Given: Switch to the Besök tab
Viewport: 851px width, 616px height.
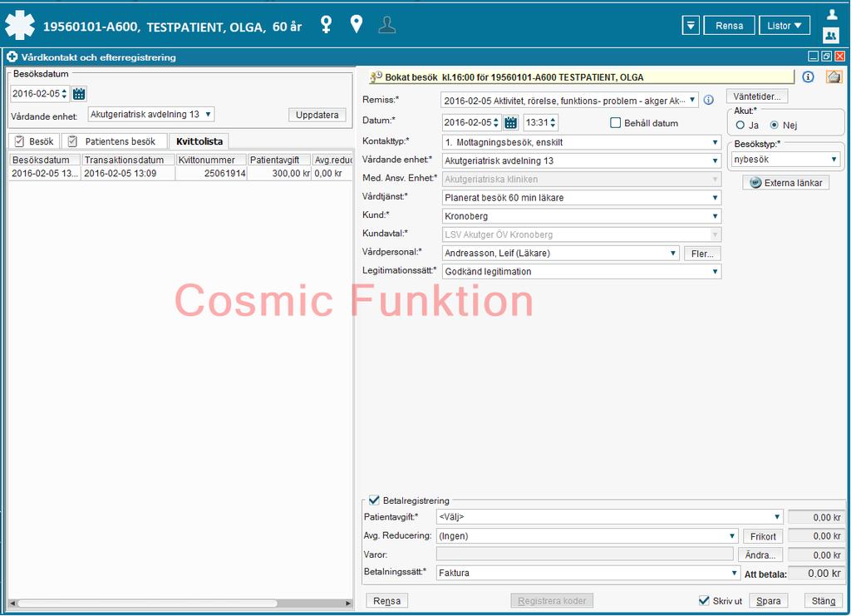Looking at the screenshot, I should pyautogui.click(x=34, y=141).
